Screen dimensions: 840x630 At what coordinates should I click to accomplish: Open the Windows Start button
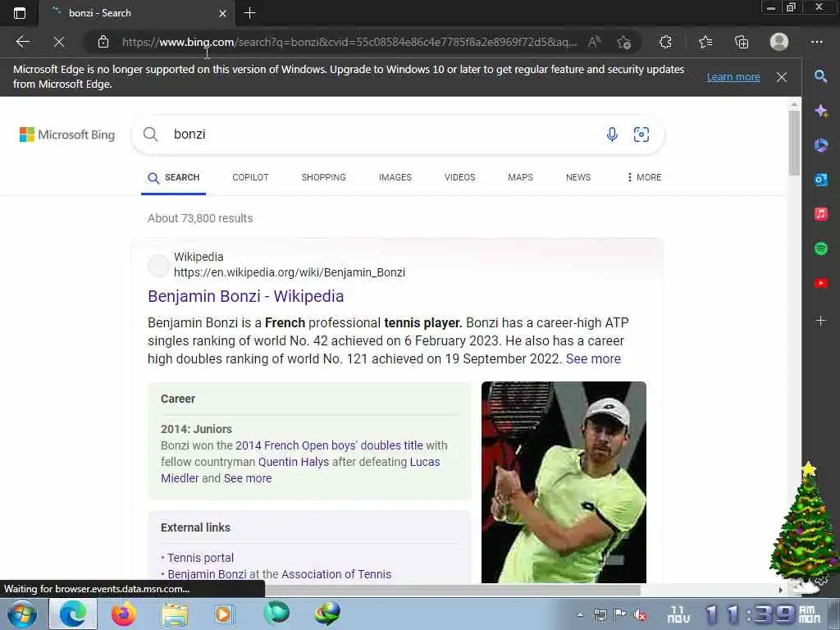(x=22, y=614)
